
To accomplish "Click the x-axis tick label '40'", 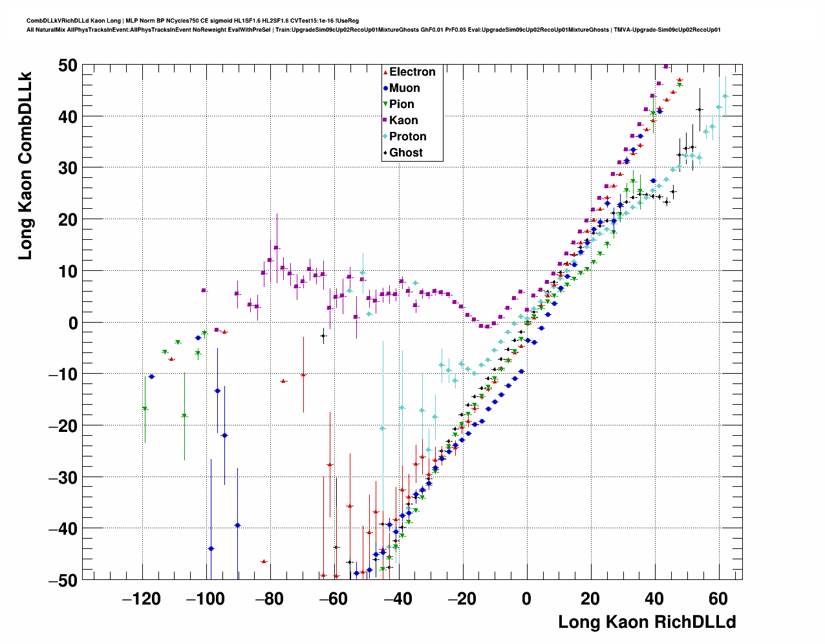I will pyautogui.click(x=654, y=599).
